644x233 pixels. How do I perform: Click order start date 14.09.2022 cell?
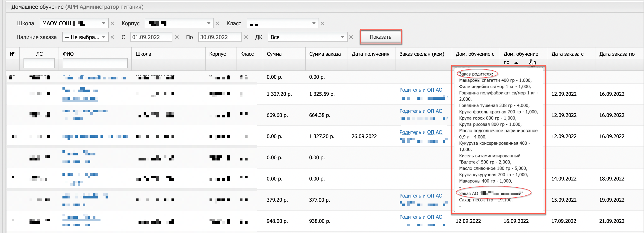coord(564,179)
